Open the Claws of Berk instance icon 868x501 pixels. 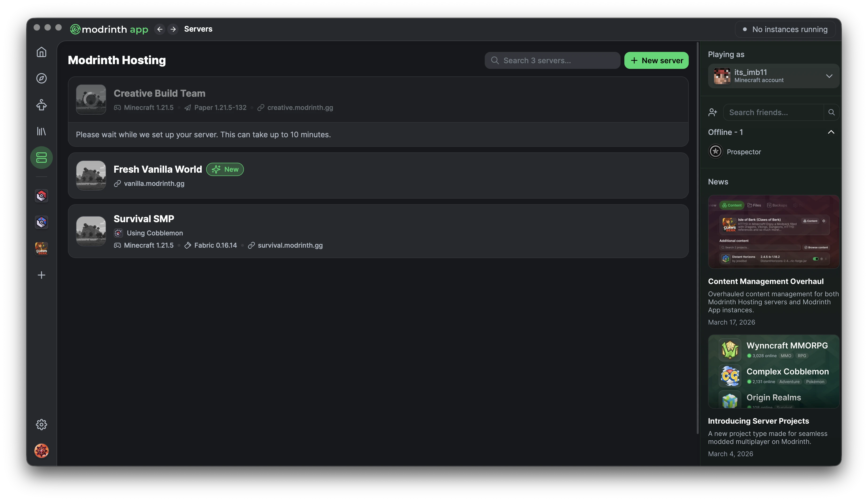pos(41,248)
